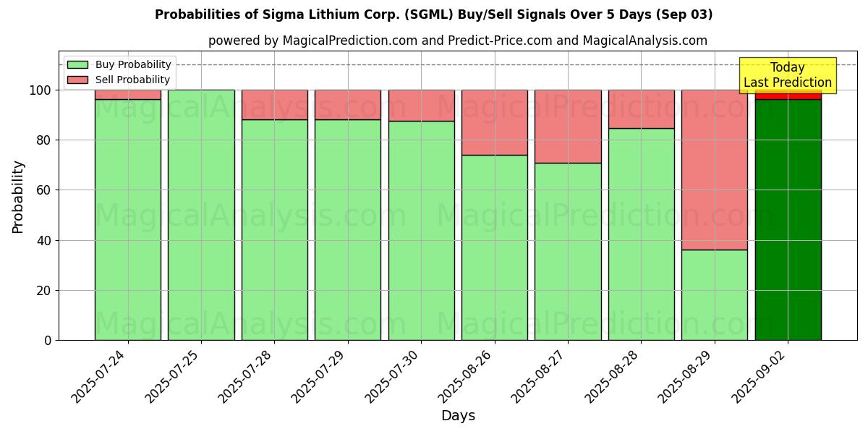Select the red sell segment for 2025-07-29
The image size is (868, 434).
coord(348,105)
